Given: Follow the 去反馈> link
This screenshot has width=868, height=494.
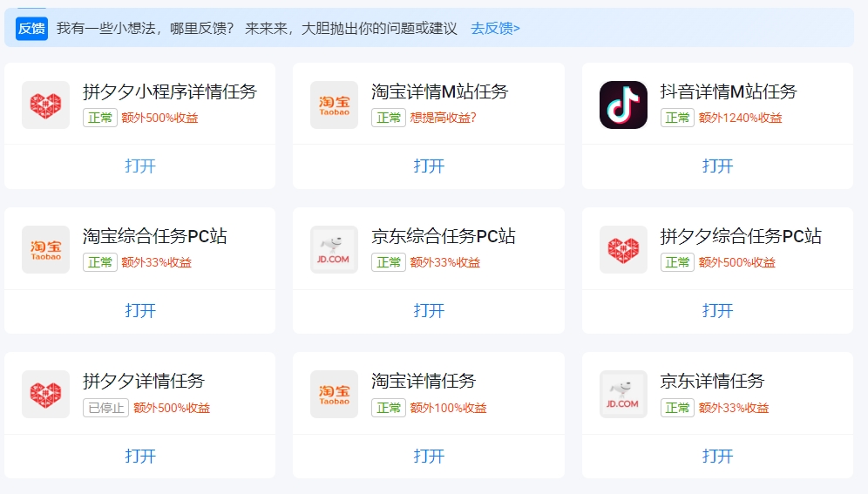Looking at the screenshot, I should [496, 28].
